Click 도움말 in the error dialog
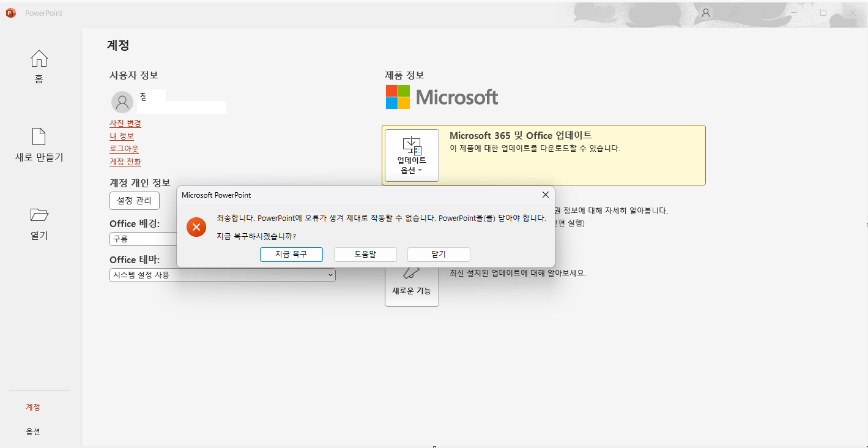This screenshot has width=868, height=448. pos(365,255)
